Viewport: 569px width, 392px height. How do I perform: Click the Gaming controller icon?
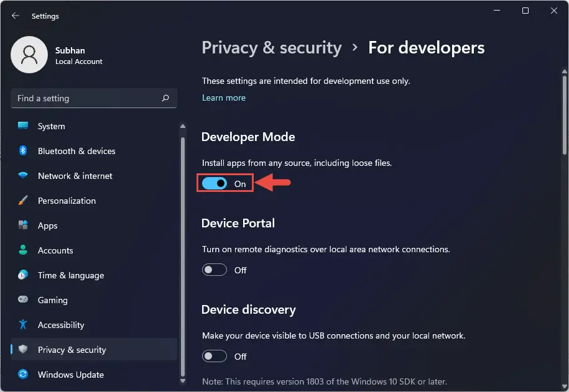click(x=23, y=299)
